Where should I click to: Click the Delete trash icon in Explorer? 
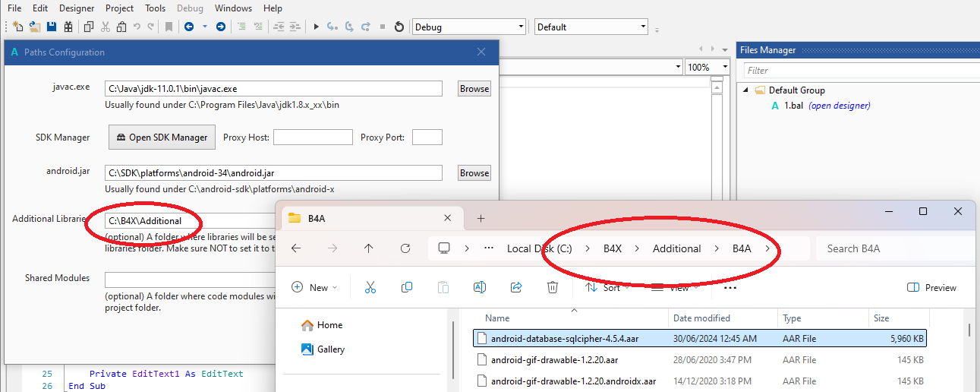coord(553,287)
